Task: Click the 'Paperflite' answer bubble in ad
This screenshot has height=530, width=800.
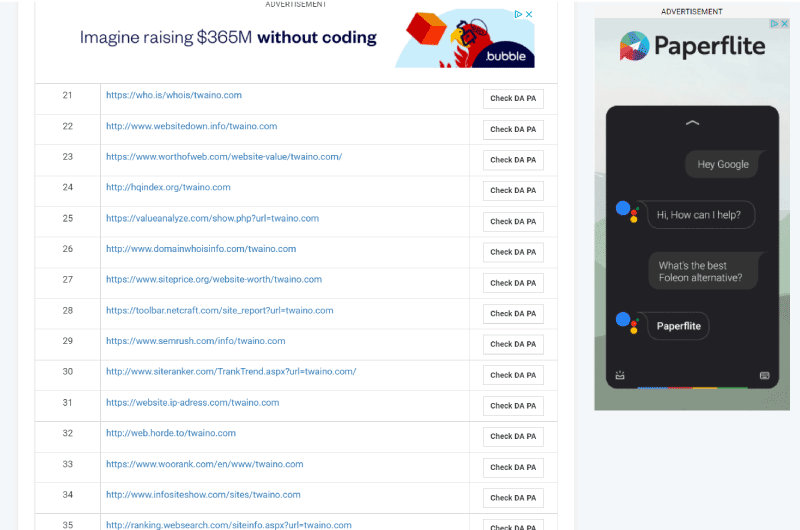Action: pyautogui.click(x=678, y=326)
